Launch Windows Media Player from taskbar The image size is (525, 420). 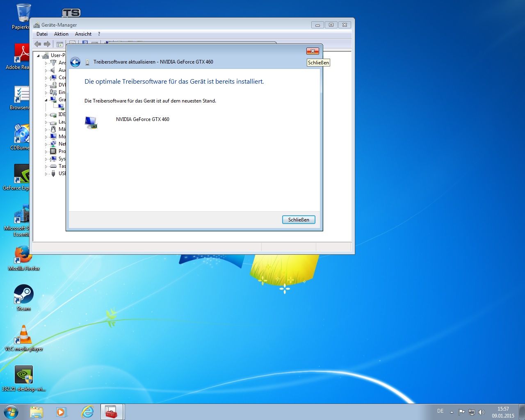click(x=62, y=412)
